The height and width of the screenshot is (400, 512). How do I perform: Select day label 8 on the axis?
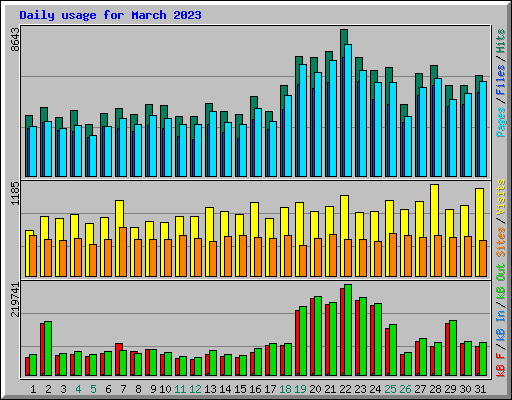click(138, 389)
